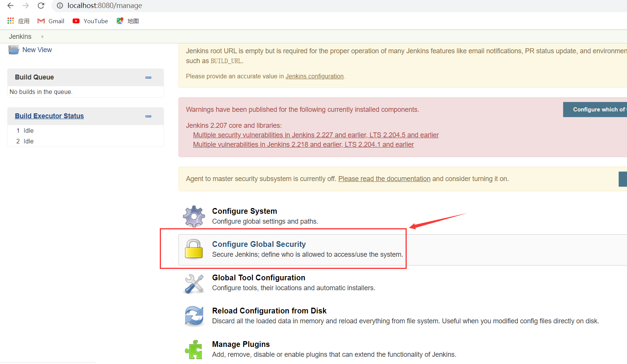Open Global Tool Configuration heading
This screenshot has height=364, width=627.
(259, 278)
